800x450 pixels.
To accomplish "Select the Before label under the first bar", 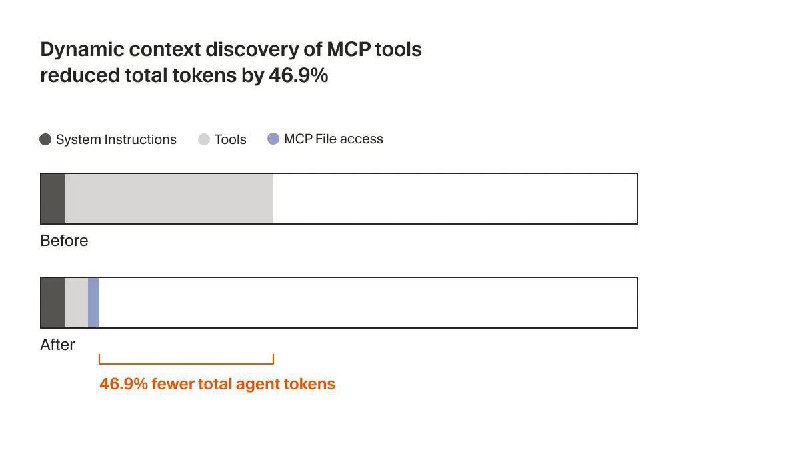I will coord(64,241).
